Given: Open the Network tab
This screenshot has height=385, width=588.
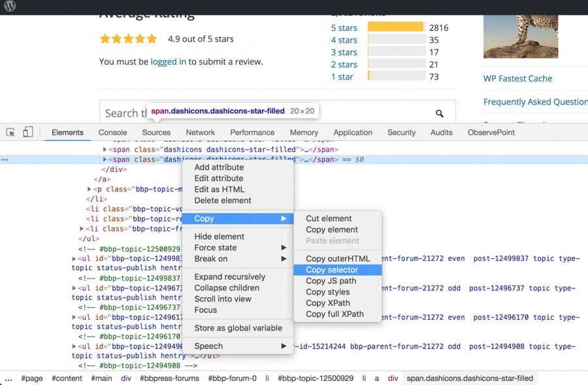Looking at the screenshot, I should [200, 132].
